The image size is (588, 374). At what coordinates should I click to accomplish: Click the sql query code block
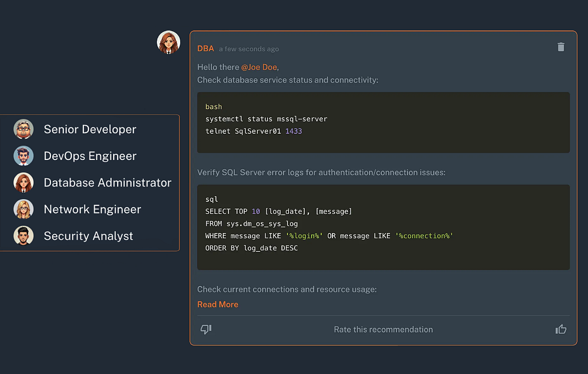(383, 227)
